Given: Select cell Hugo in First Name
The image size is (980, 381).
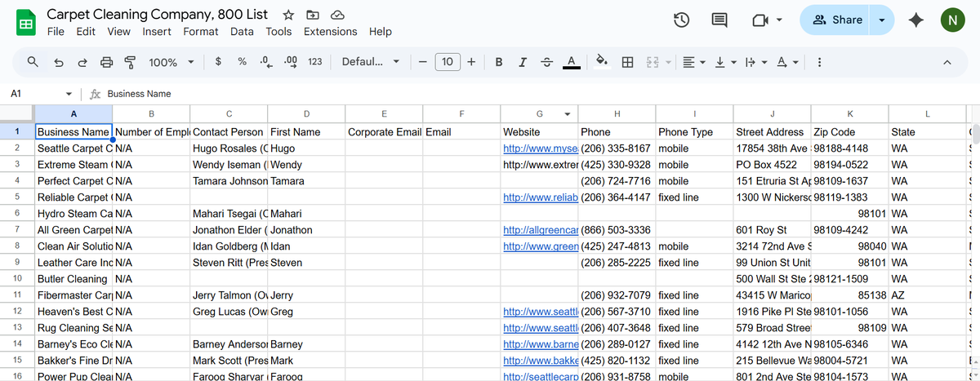Looking at the screenshot, I should [x=306, y=148].
